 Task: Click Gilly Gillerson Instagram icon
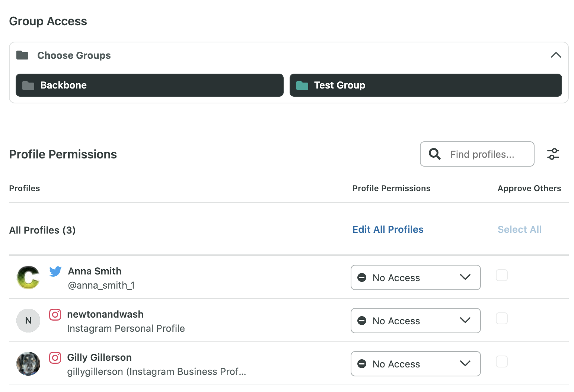(x=55, y=358)
